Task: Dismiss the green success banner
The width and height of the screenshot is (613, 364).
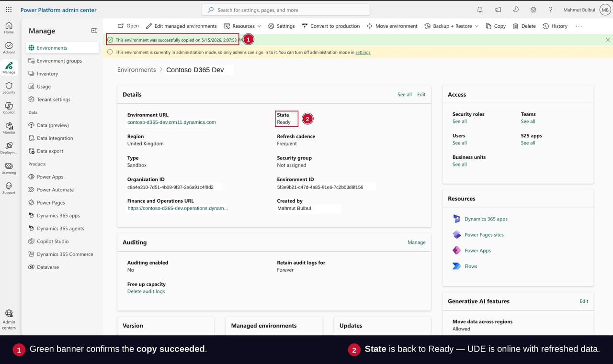Action: [608, 40]
